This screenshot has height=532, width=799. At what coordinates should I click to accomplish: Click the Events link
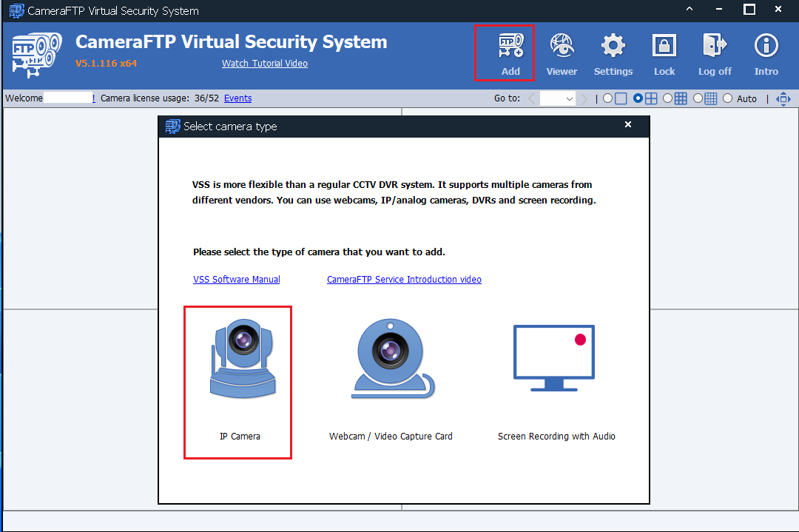pos(237,98)
